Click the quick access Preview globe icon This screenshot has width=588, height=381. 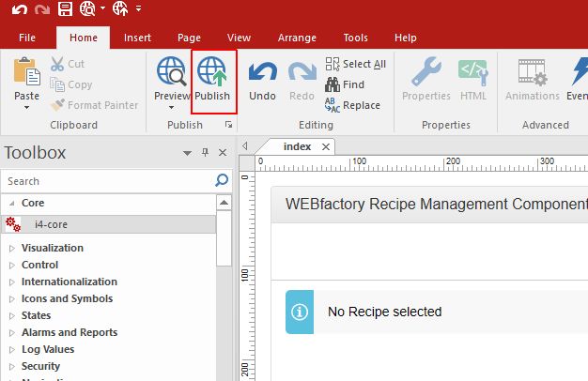pos(87,8)
